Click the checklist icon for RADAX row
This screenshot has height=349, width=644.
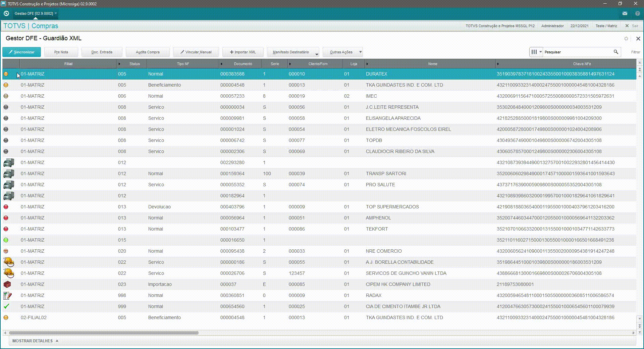point(7,295)
